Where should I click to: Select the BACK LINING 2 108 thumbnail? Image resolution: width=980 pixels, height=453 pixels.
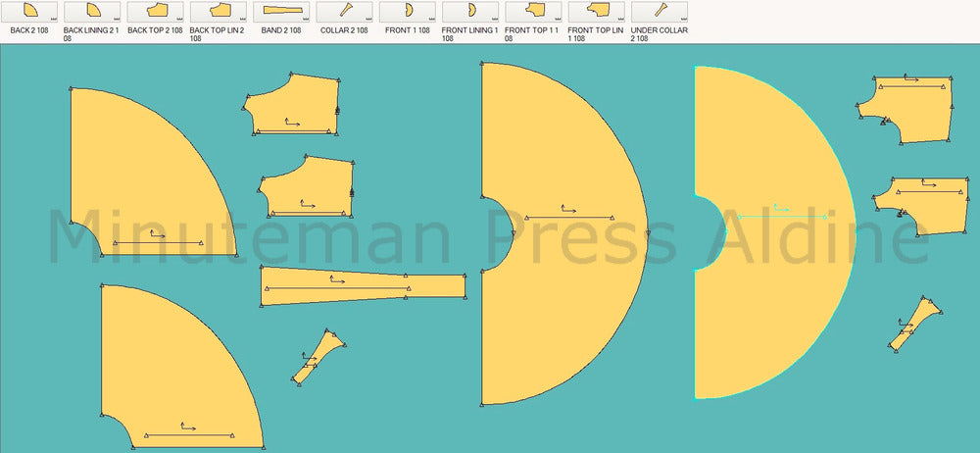point(92,12)
